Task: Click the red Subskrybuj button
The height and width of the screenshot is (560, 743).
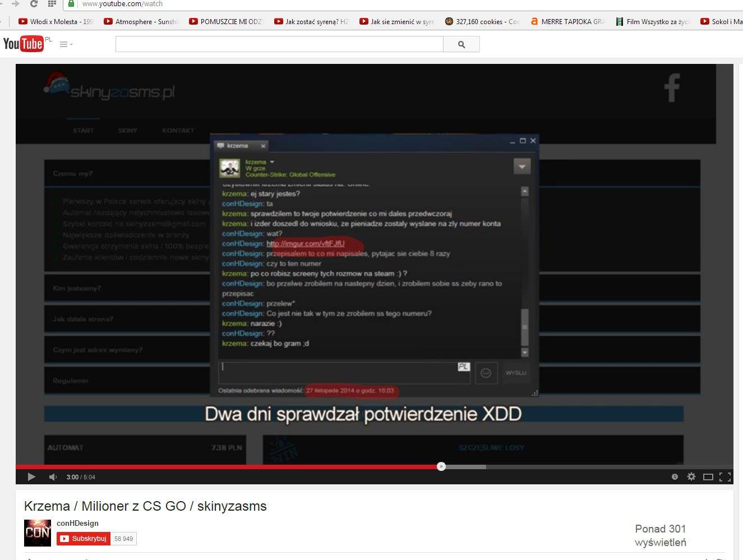Action: (84, 539)
